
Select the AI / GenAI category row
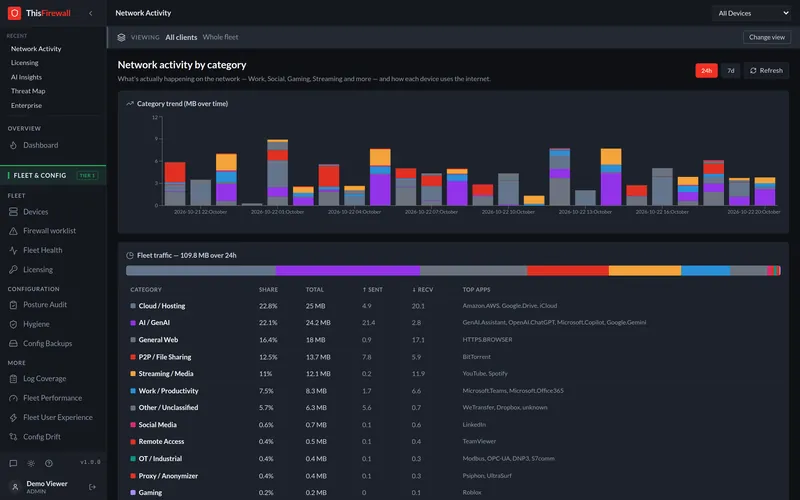click(453, 322)
